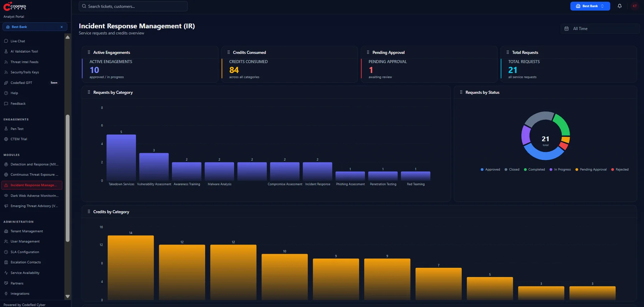Click the Total Requests value 21
The width and height of the screenshot is (644, 307).
coord(513,70)
